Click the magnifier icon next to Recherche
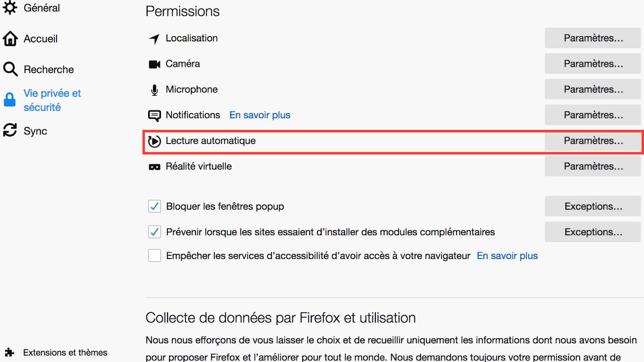 pos(10,69)
